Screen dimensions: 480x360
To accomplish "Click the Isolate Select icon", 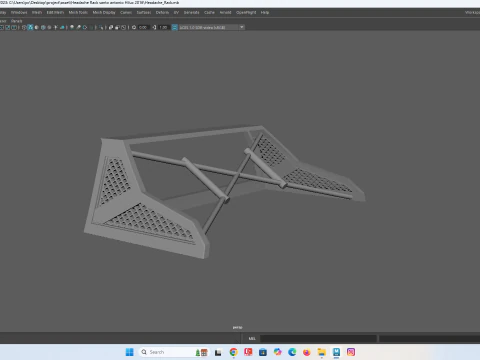I will [x=101, y=27].
